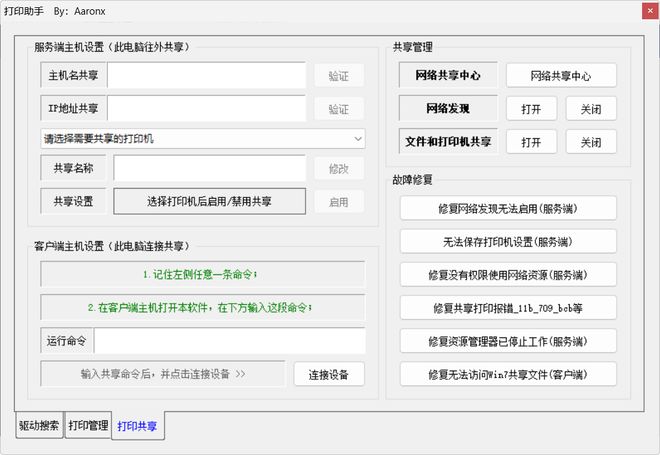Screen dimensions: 660x455
Task: Open 网络共享中心 via its right-hand button
Action: [x=561, y=76]
